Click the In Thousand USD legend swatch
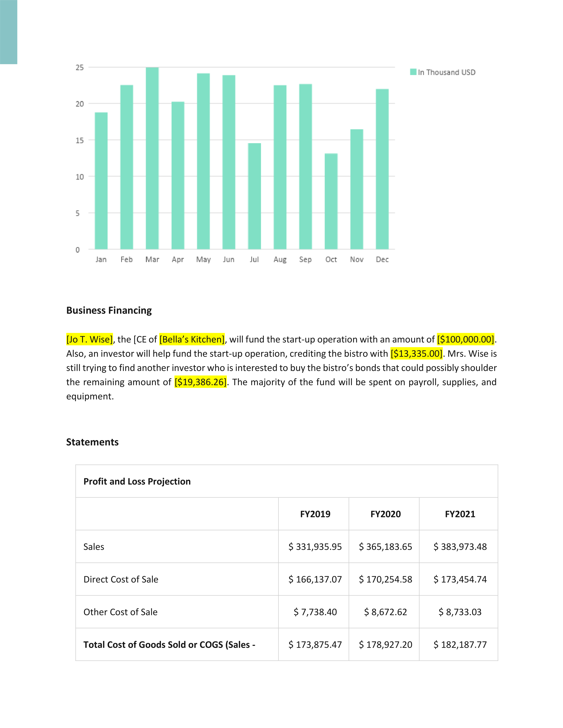Image resolution: width=563 pixels, height=728 pixels. tap(413, 72)
